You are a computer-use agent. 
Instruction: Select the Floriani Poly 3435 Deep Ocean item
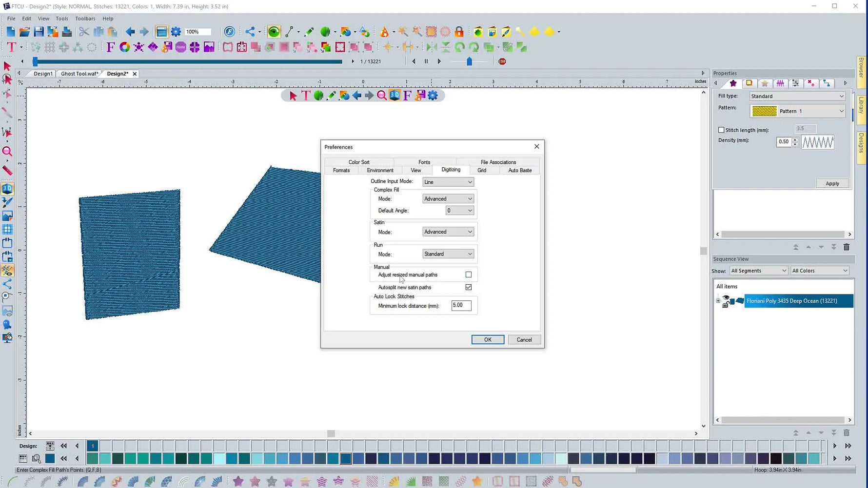(791, 301)
